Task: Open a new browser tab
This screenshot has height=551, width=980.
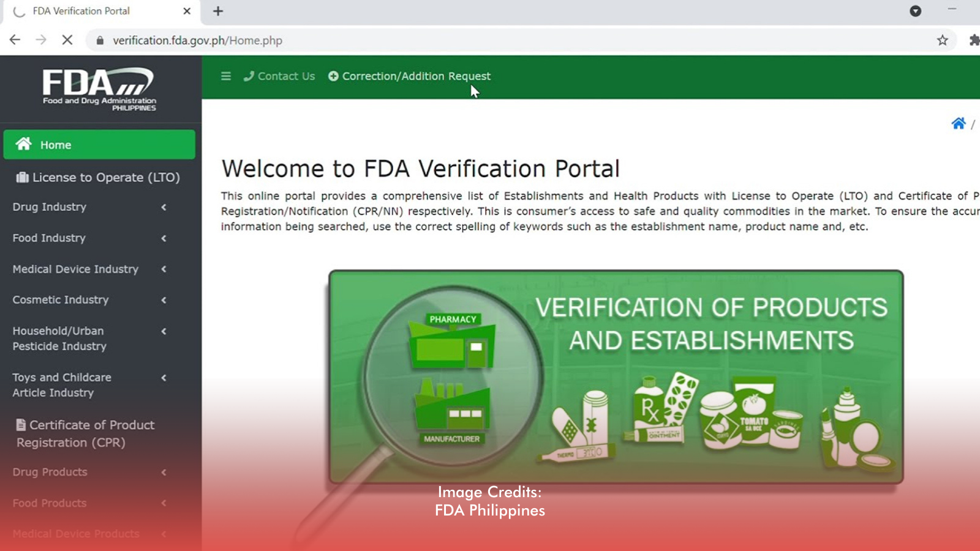Action: pyautogui.click(x=217, y=11)
